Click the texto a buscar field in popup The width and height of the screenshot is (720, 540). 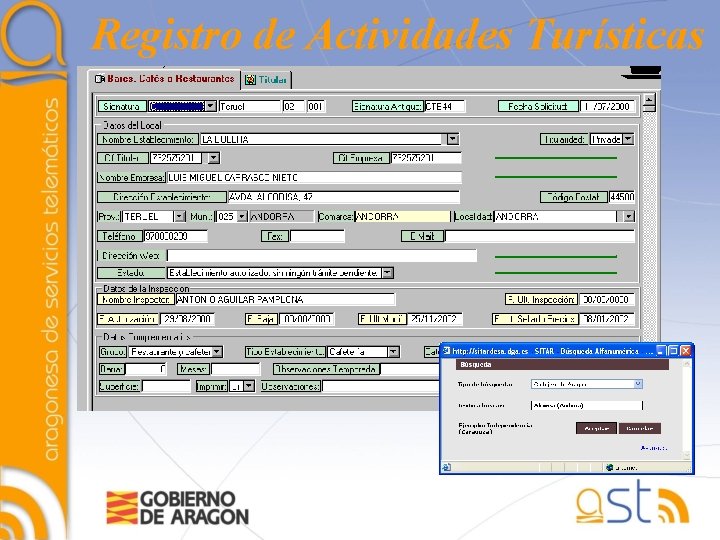click(x=587, y=405)
